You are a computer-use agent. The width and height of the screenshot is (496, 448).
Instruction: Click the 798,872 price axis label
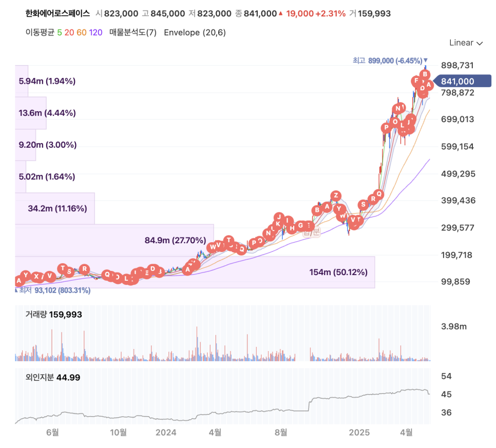point(457,93)
